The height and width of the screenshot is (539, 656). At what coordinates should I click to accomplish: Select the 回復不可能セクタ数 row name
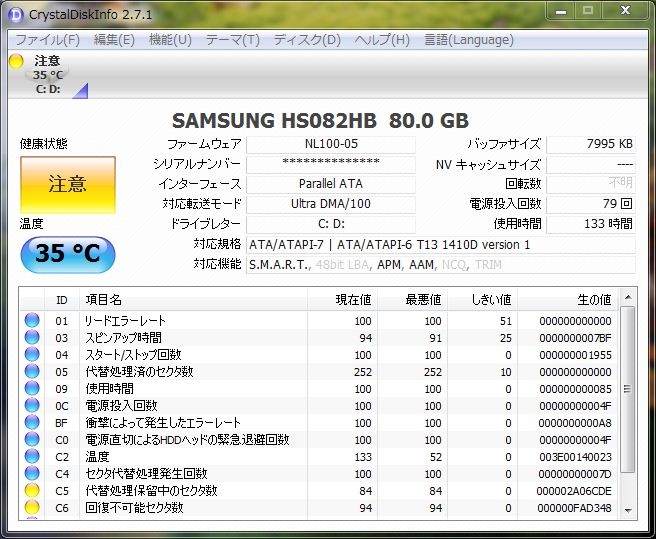(x=134, y=508)
